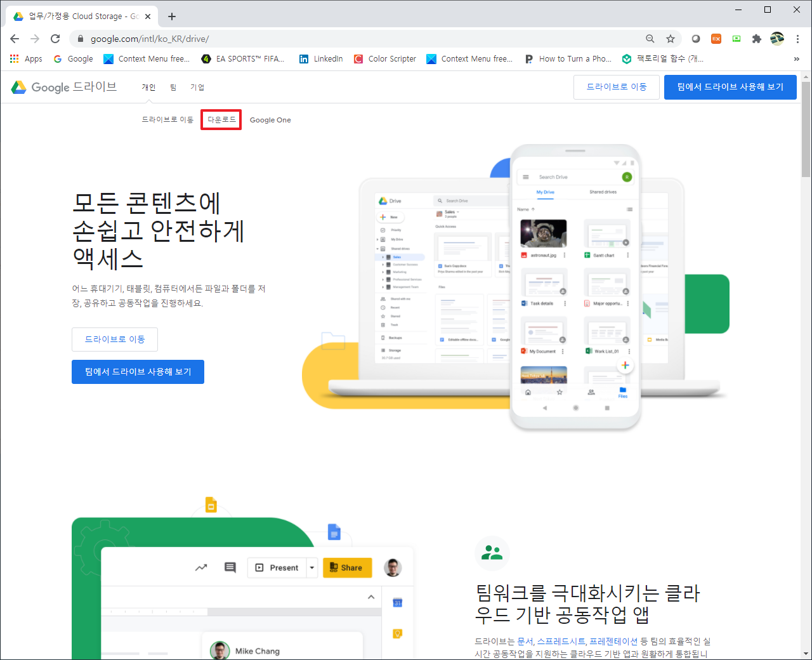Click the green team people icon
This screenshot has width=812, height=660.
point(492,553)
